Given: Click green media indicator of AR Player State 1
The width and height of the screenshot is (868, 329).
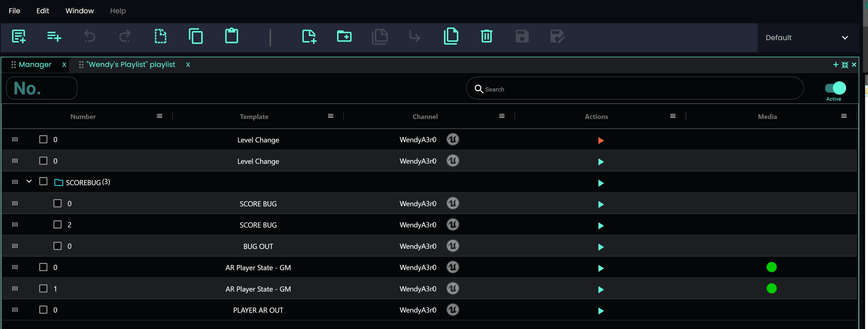Looking at the screenshot, I should 771,289.
